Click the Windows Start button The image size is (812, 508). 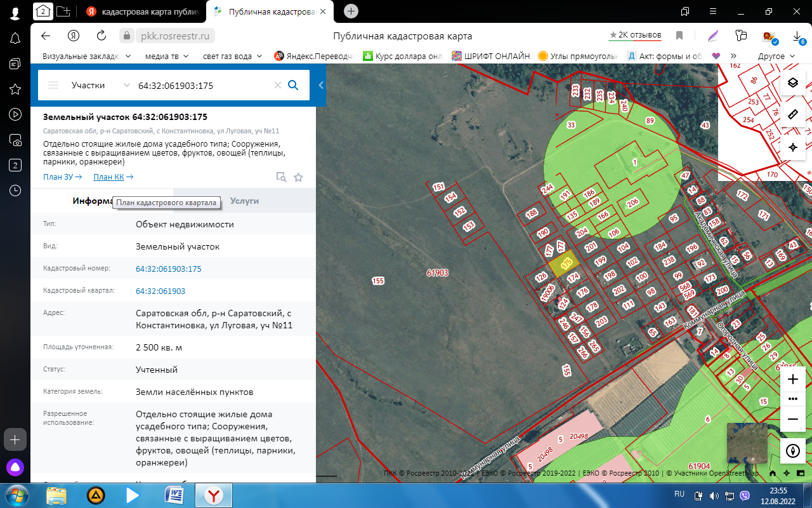pos(15,495)
